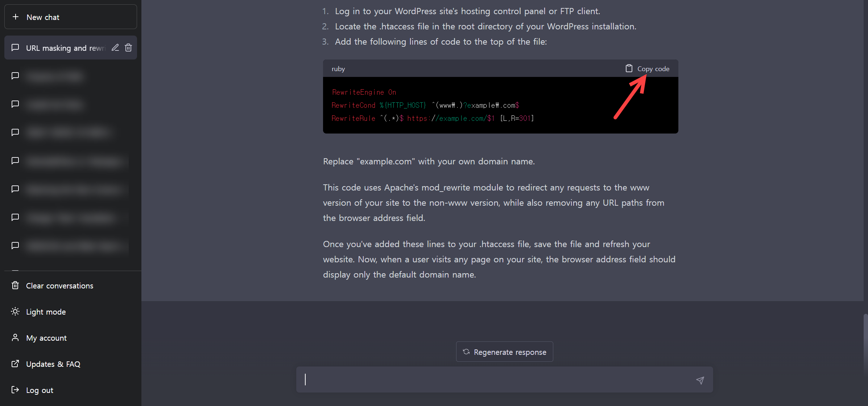Click the trash icon beside Clear conversations
Viewport: 868px width, 406px height.
15,285
